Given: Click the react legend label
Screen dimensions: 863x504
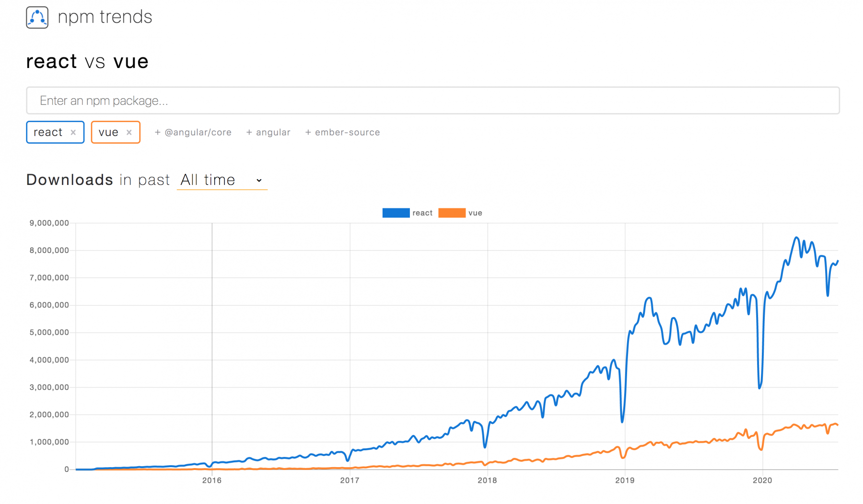Looking at the screenshot, I should 422,213.
